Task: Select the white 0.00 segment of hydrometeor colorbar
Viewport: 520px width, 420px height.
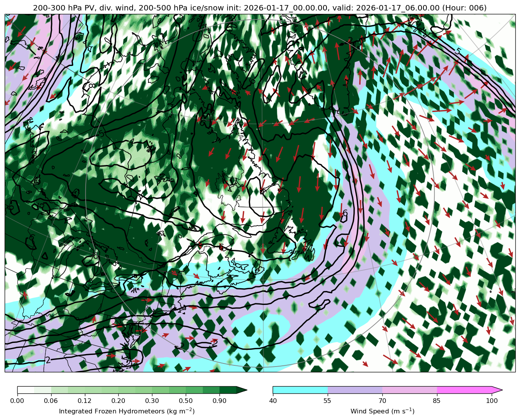Action: click(26, 390)
